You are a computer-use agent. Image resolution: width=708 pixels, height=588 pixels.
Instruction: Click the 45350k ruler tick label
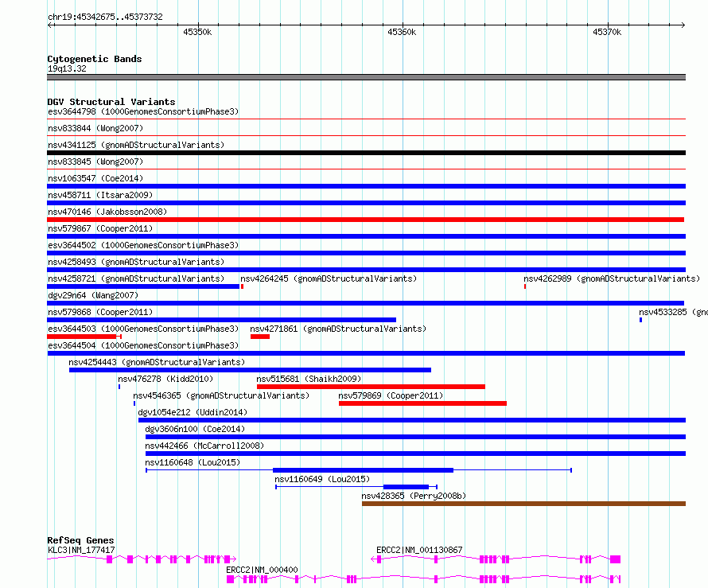pos(197,32)
